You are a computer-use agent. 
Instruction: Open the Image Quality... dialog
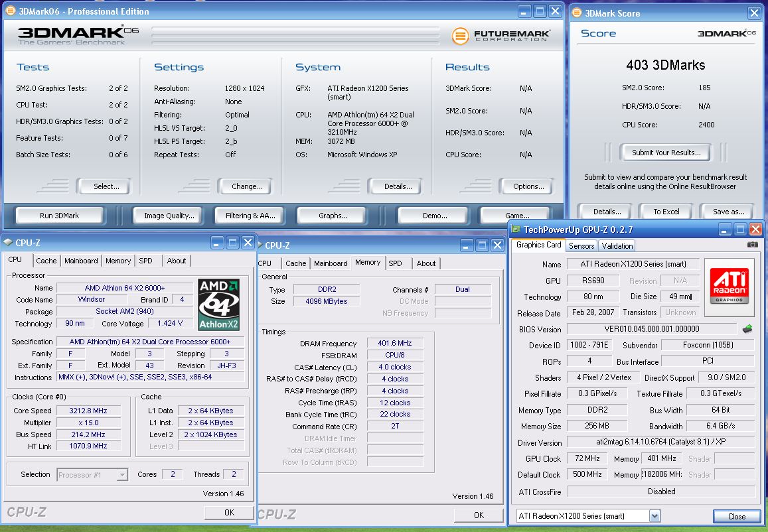(169, 216)
